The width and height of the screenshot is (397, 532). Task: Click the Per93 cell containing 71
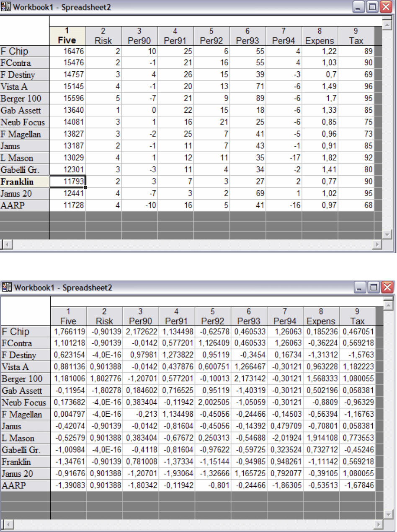pyautogui.click(x=247, y=87)
